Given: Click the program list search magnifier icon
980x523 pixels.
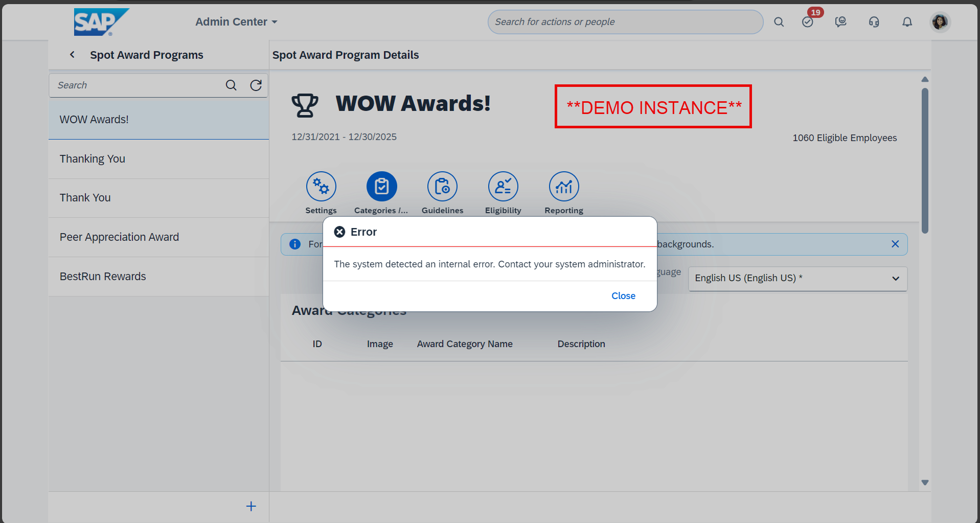Looking at the screenshot, I should coord(231,85).
